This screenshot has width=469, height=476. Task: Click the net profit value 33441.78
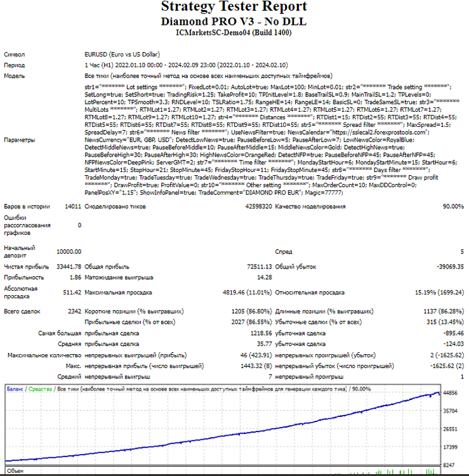pyautogui.click(x=69, y=267)
